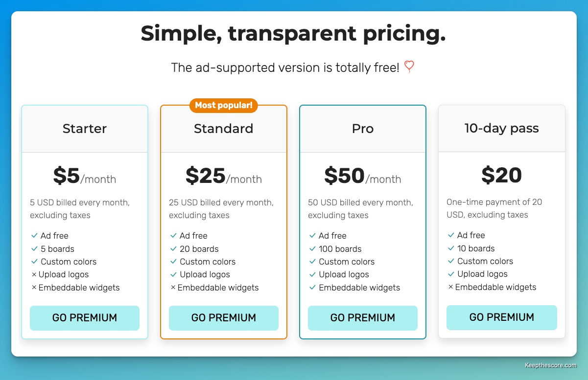Screen dimensions: 588x380
Task: Click the Most popular! badge
Action: point(224,105)
